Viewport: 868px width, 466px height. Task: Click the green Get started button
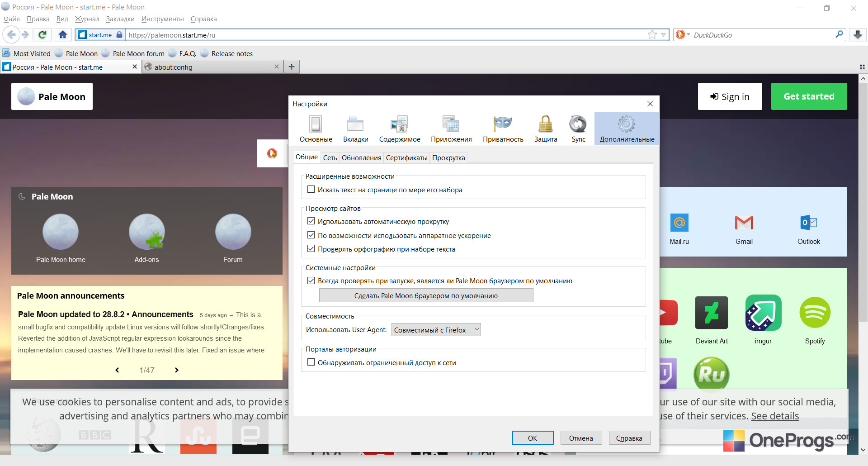[809, 96]
